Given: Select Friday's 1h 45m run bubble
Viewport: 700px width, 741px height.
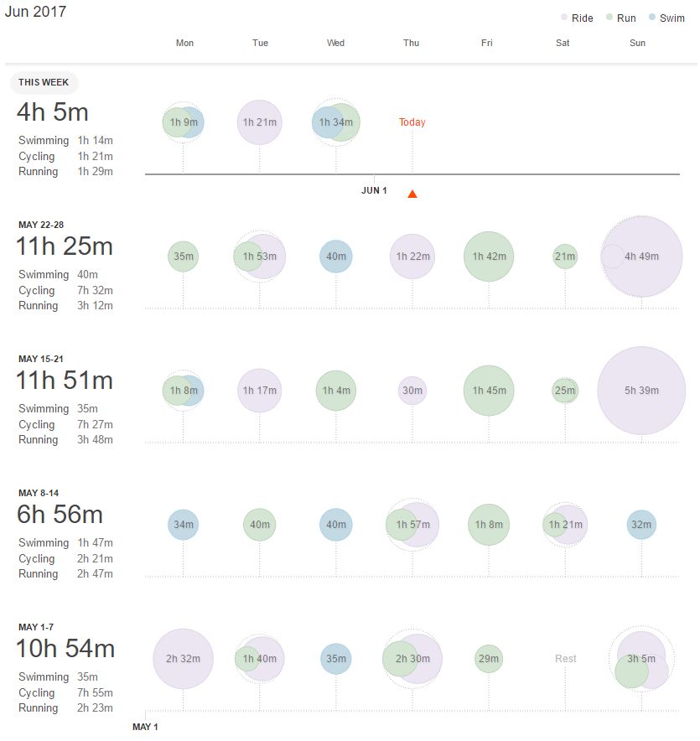Looking at the screenshot, I should pos(488,391).
